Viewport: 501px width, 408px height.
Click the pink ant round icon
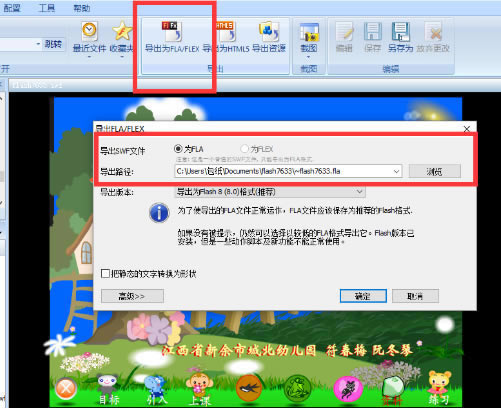348,389
